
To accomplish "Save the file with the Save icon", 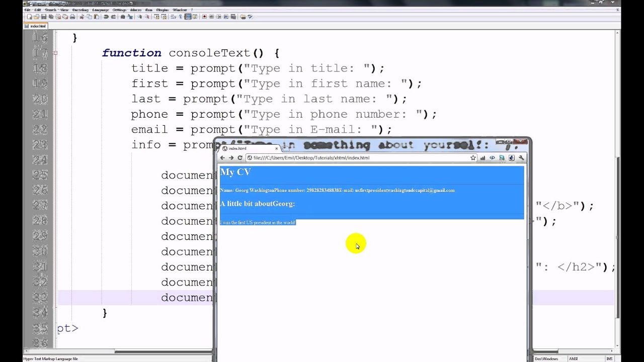I will tap(44, 17).
